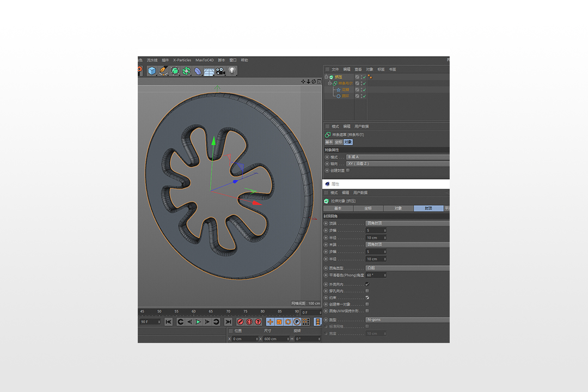Viewport: 588px width, 392px height.
Task: Uncheck the 外壳向内 hull inwards checkbox
Action: pyautogui.click(x=367, y=284)
